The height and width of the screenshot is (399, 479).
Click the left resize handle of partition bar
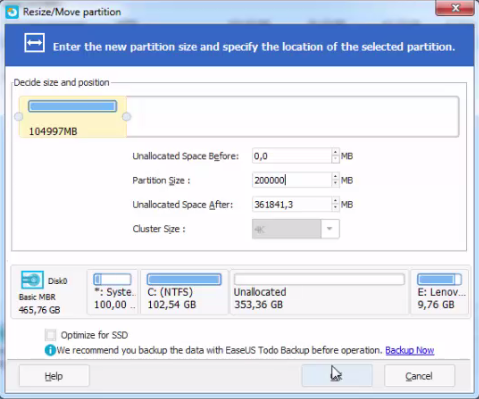pos(19,117)
